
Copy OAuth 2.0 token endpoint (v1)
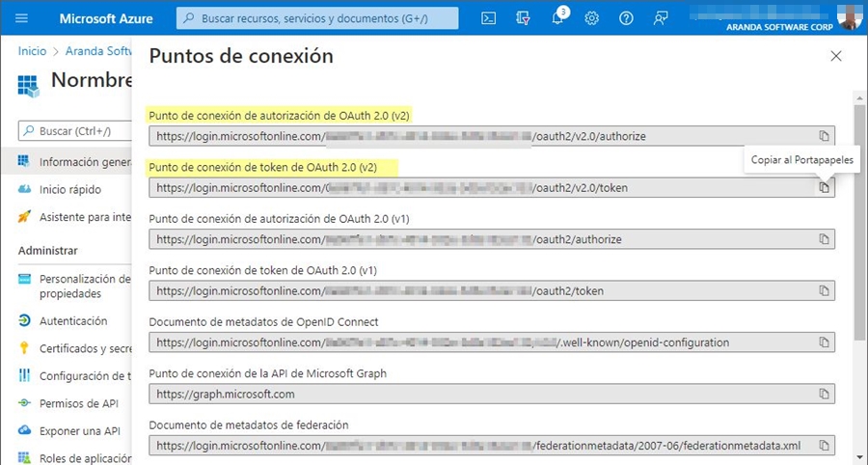coord(825,290)
